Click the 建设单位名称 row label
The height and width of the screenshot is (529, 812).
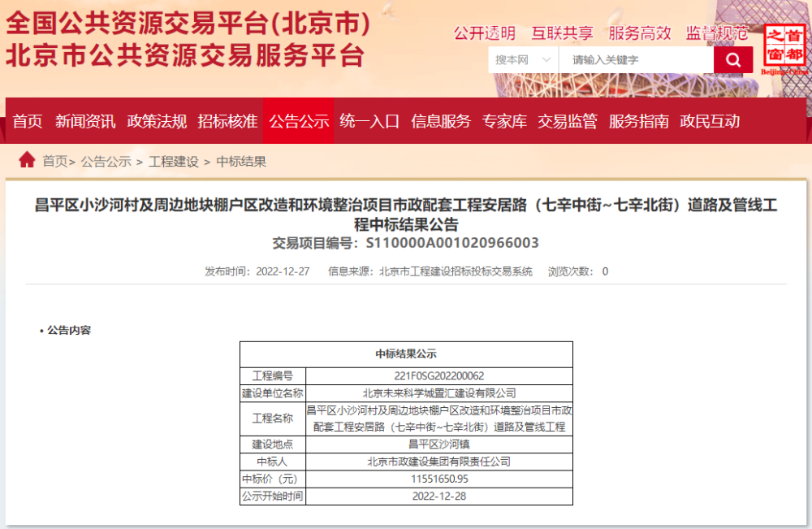tap(272, 393)
